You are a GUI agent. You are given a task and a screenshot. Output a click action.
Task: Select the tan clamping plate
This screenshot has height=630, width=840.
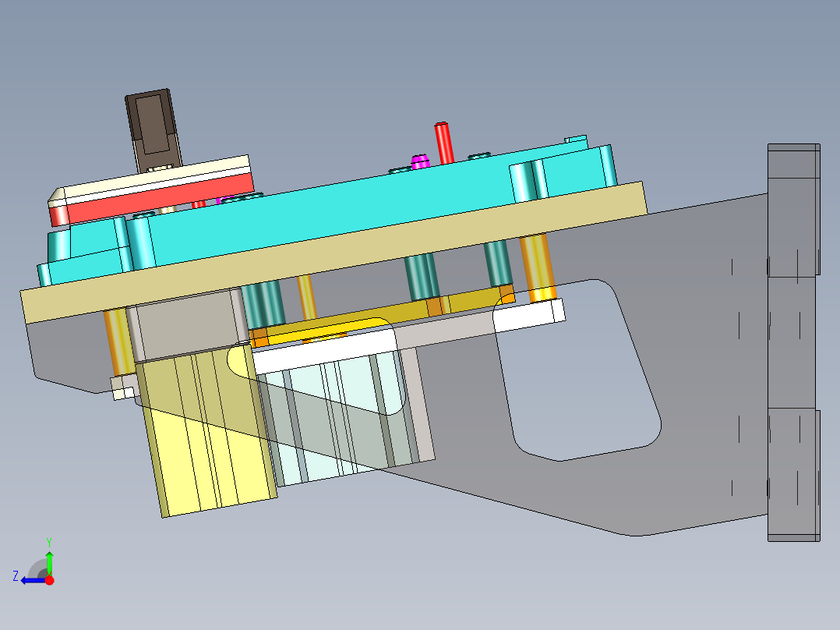click(351, 257)
